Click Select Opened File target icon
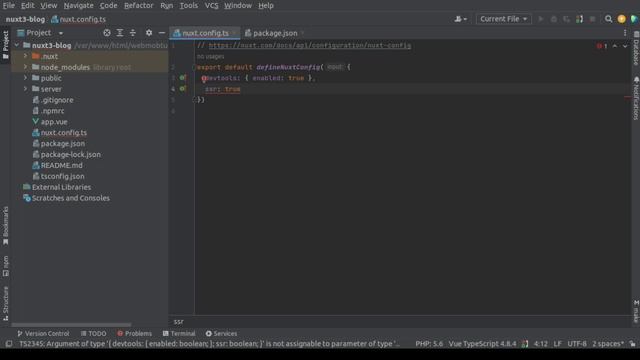This screenshot has width=640, height=360. click(x=107, y=33)
